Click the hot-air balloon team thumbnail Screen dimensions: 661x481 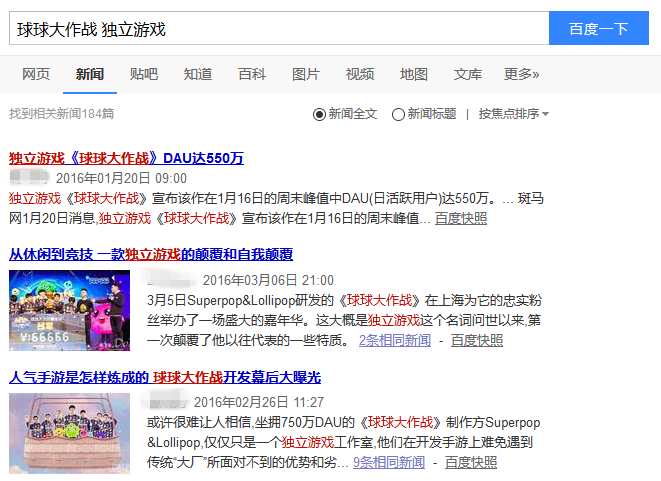pyautogui.click(x=70, y=433)
